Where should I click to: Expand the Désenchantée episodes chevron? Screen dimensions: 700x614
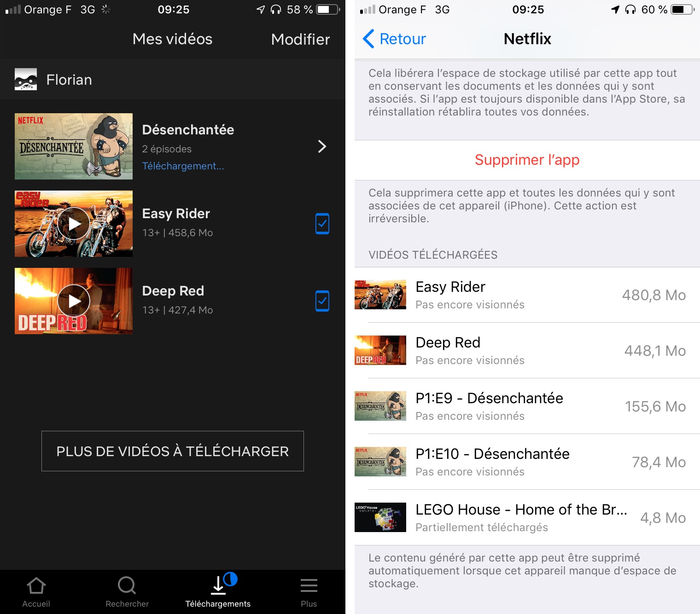click(x=322, y=146)
